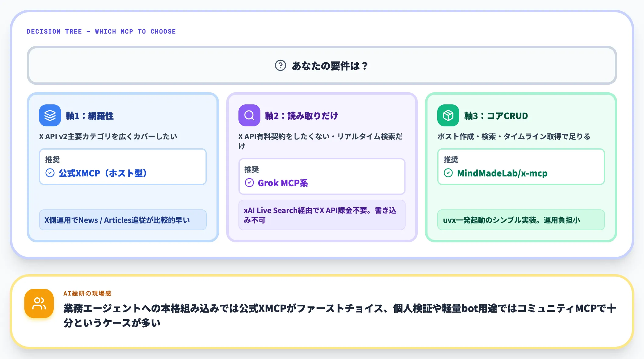Click the DECISION TREE – WHICH MCP TO CHOOSE label
Screen dimensions: 644x359
[x=101, y=31]
